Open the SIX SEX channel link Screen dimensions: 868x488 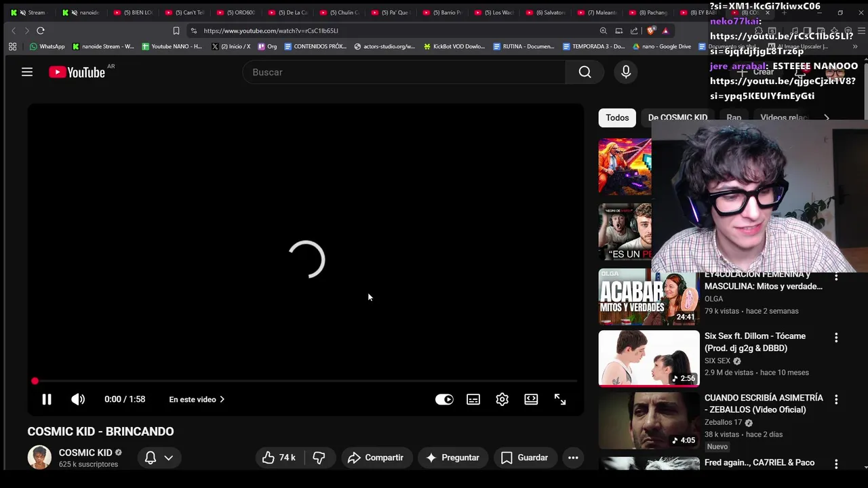coord(717,361)
